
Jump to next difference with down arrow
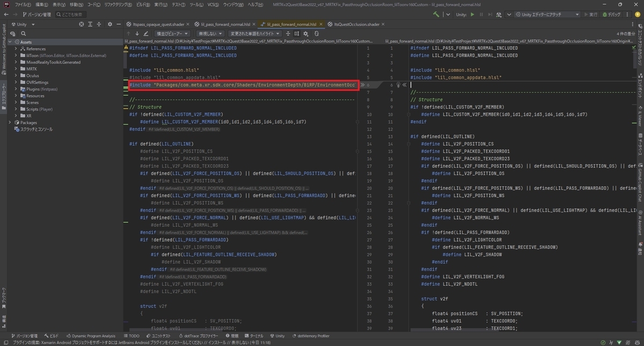pyautogui.click(x=137, y=33)
